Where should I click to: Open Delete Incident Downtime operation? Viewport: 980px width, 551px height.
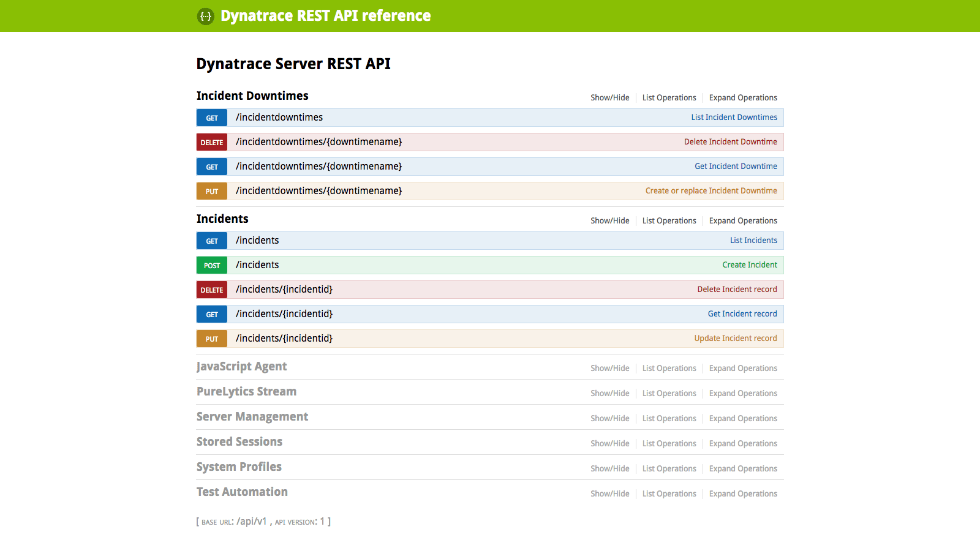point(730,142)
